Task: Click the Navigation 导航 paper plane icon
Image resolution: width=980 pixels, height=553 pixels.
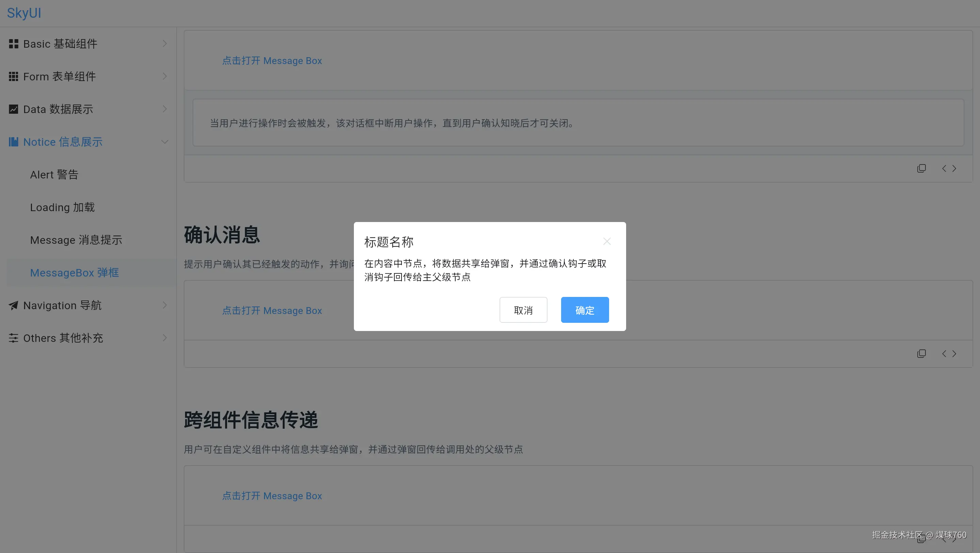Action: point(13,305)
